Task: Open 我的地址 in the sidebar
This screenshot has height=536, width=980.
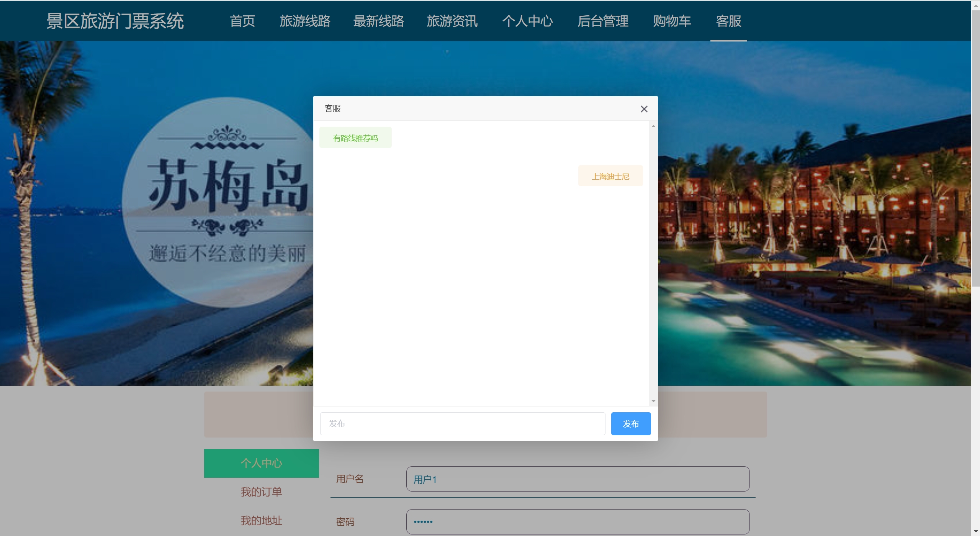Action: (x=261, y=520)
